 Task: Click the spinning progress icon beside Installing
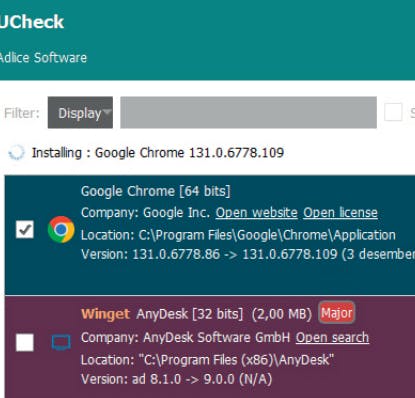tap(16, 153)
